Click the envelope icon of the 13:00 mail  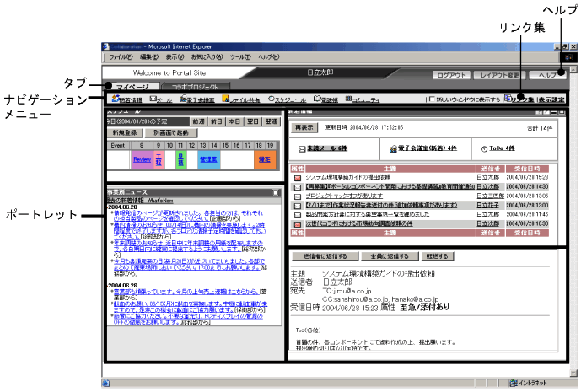click(x=298, y=206)
